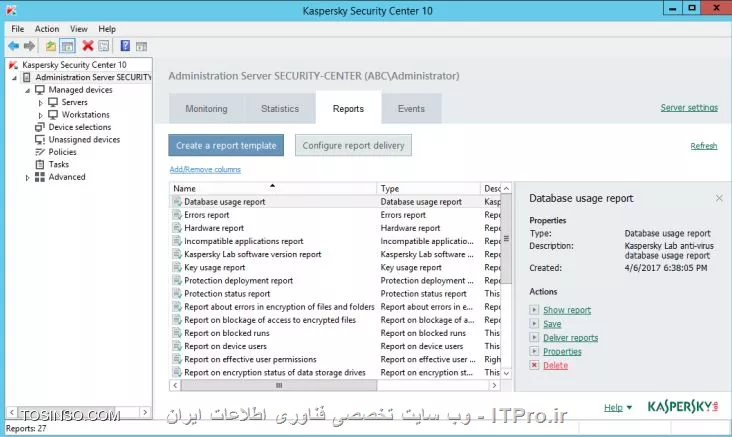732x437 pixels.
Task: Close the Database usage report details pane
Action: (x=719, y=198)
